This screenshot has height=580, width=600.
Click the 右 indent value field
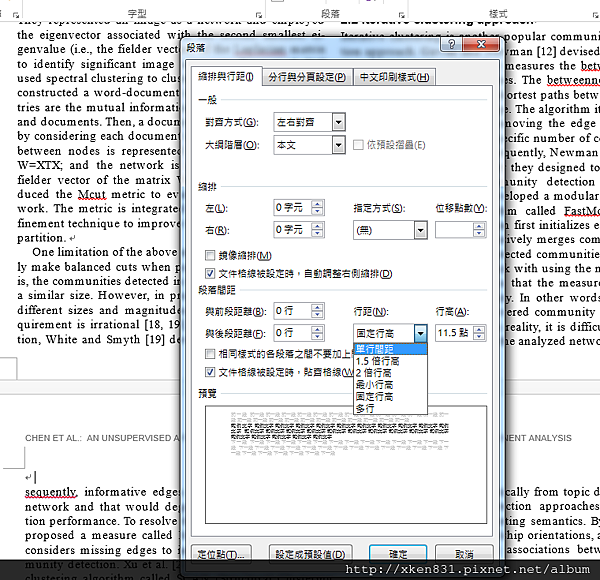coord(293,230)
